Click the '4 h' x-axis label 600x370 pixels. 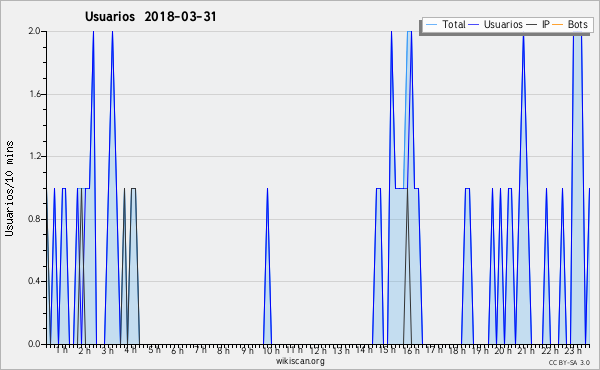tap(130, 350)
